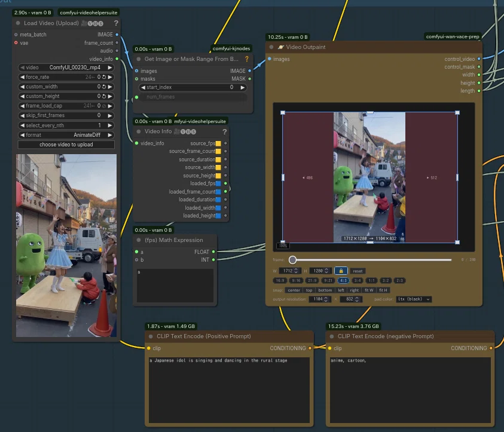Image resolution: width=504 pixels, height=432 pixels.
Task: Select the 16:9 aspect ratio
Action: (x=280, y=280)
